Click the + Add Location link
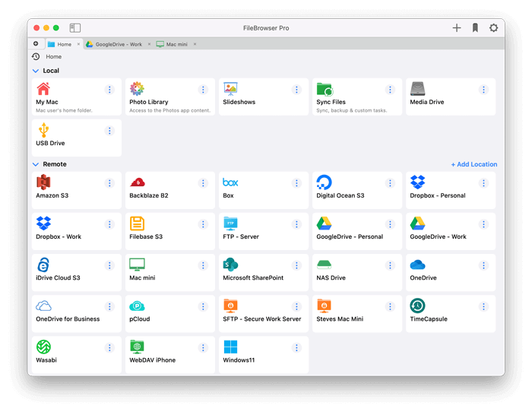 pos(474,164)
